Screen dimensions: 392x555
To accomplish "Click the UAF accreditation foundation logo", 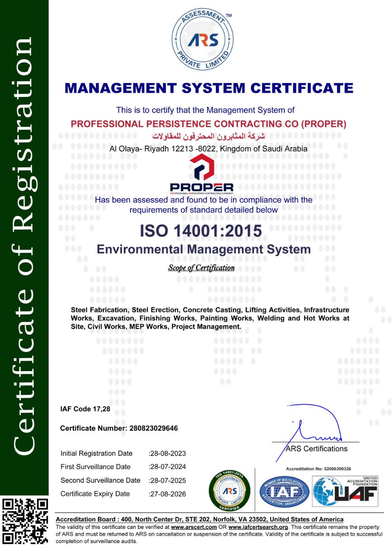I will [x=345, y=492].
